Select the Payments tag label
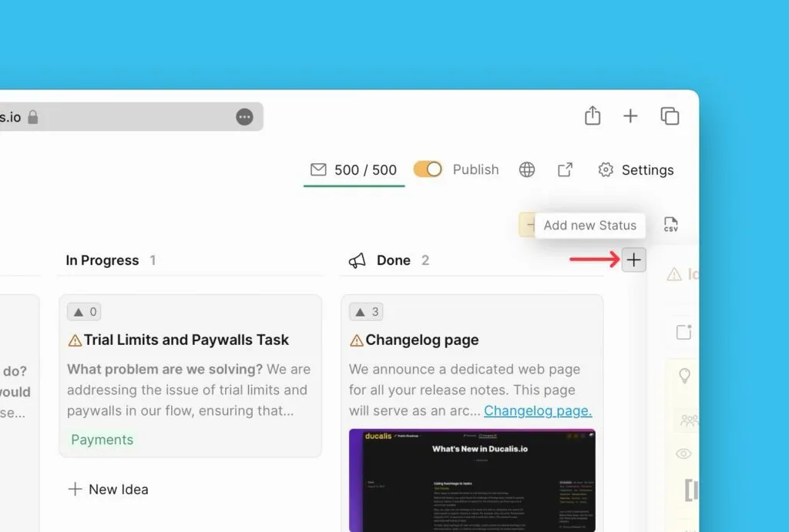The image size is (789, 532). click(102, 440)
